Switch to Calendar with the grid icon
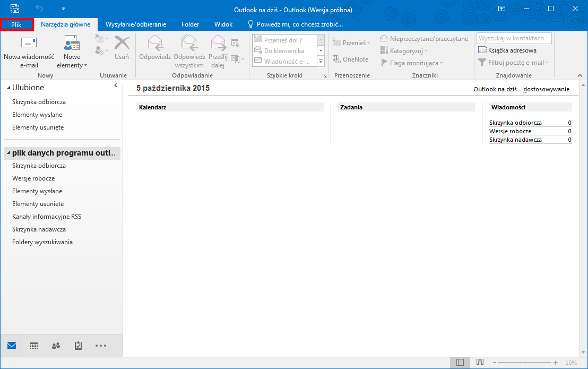 34,346
